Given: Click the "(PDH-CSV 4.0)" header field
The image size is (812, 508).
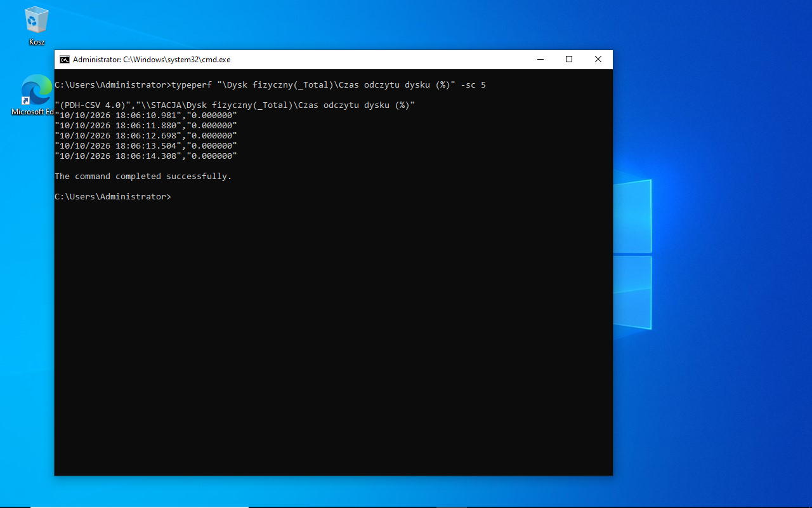Looking at the screenshot, I should [x=93, y=105].
